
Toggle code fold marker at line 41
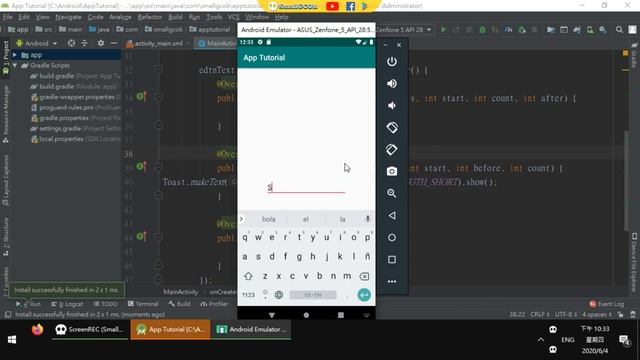coord(159,196)
